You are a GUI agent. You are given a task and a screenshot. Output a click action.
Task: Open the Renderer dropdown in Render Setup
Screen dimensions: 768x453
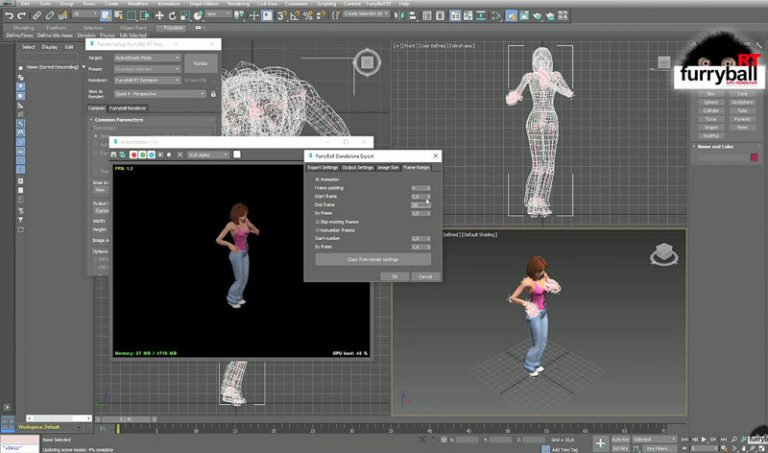point(147,80)
